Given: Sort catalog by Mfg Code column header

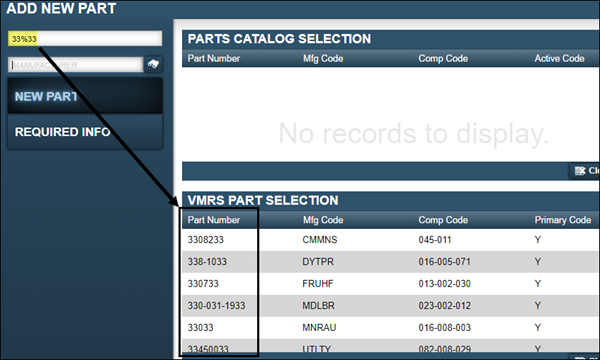Looking at the screenshot, I should pos(323,59).
